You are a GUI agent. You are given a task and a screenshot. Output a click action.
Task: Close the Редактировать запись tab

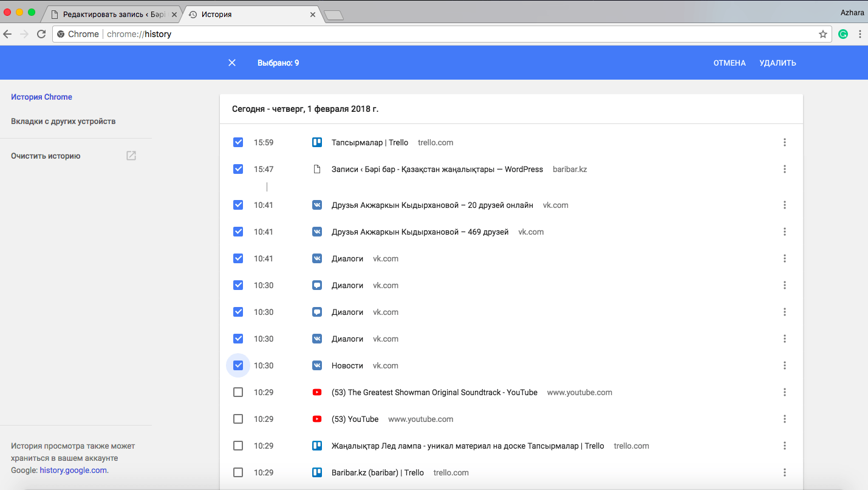(x=174, y=15)
